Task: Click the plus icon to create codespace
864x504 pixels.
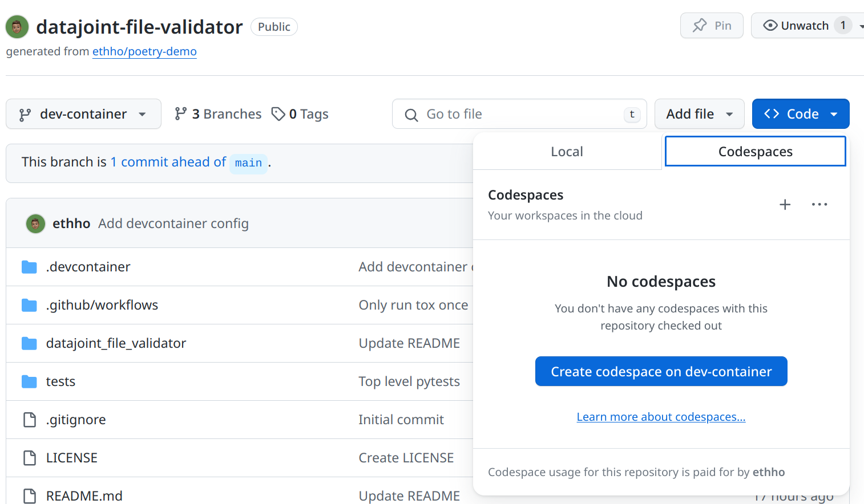Action: [785, 205]
